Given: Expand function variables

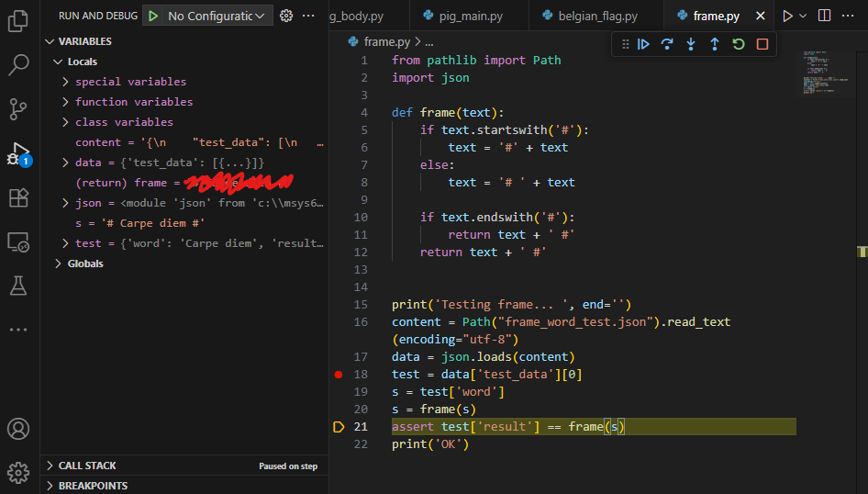Looking at the screenshot, I should [x=66, y=102].
